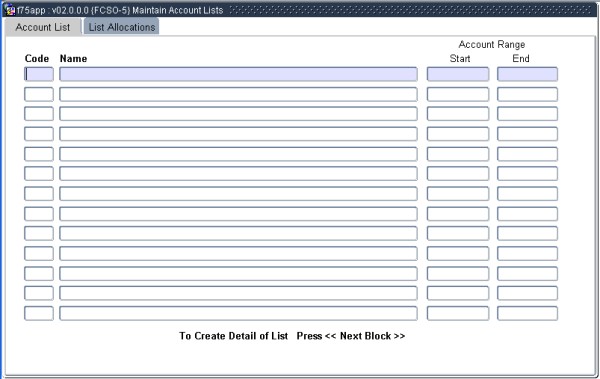
Task: Select the Code field in last row
Action: click(39, 313)
